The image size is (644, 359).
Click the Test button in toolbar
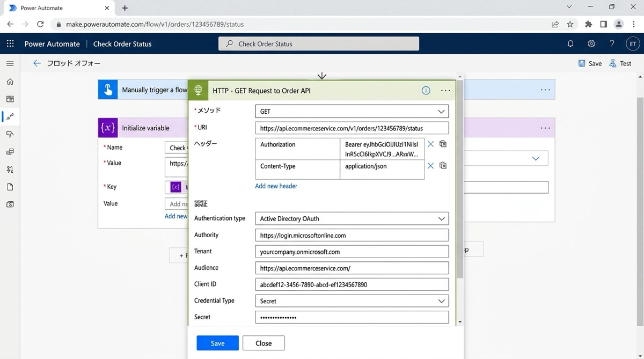(x=620, y=63)
